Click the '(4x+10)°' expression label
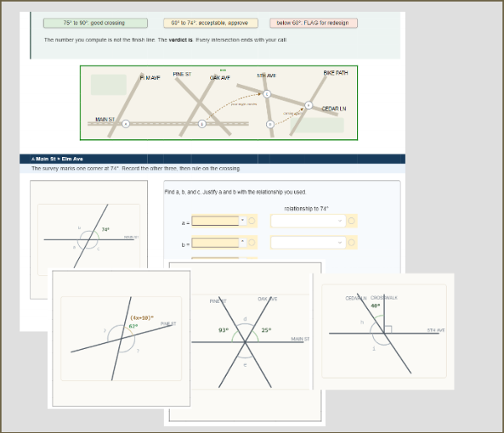 click(142, 318)
